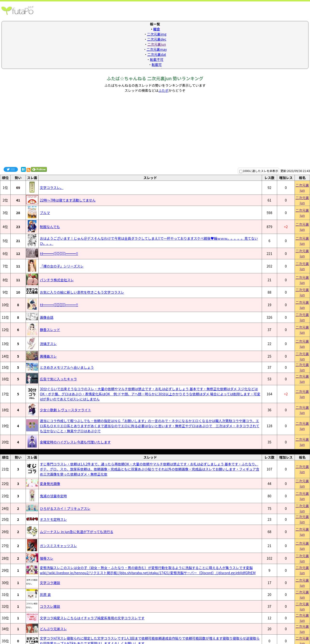Open ときめきメモリアルへ会いましょう thread
310x644 pixels.
tap(67, 368)
